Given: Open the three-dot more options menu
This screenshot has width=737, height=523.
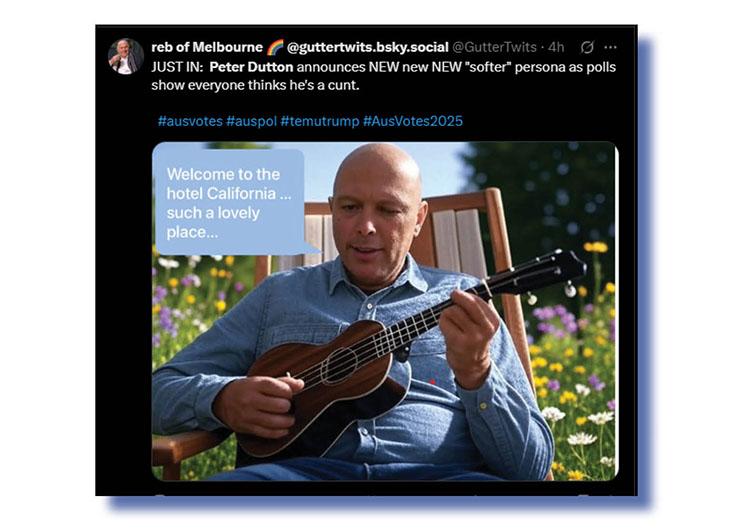Looking at the screenshot, I should [x=610, y=47].
